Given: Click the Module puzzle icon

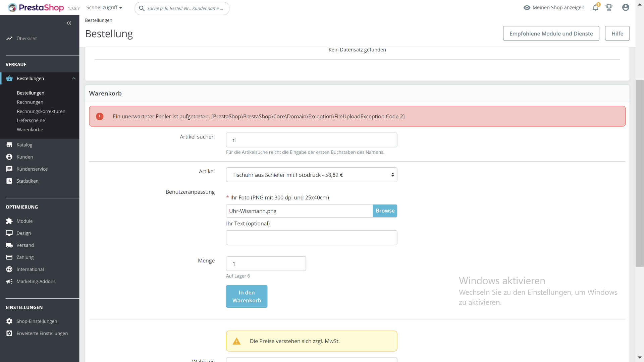Looking at the screenshot, I should click(9, 221).
